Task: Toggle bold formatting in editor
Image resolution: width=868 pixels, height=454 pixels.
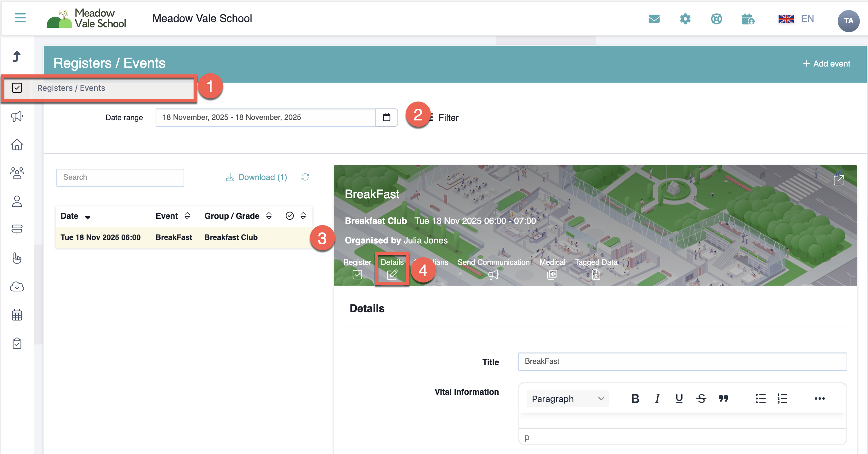Action: (x=635, y=399)
